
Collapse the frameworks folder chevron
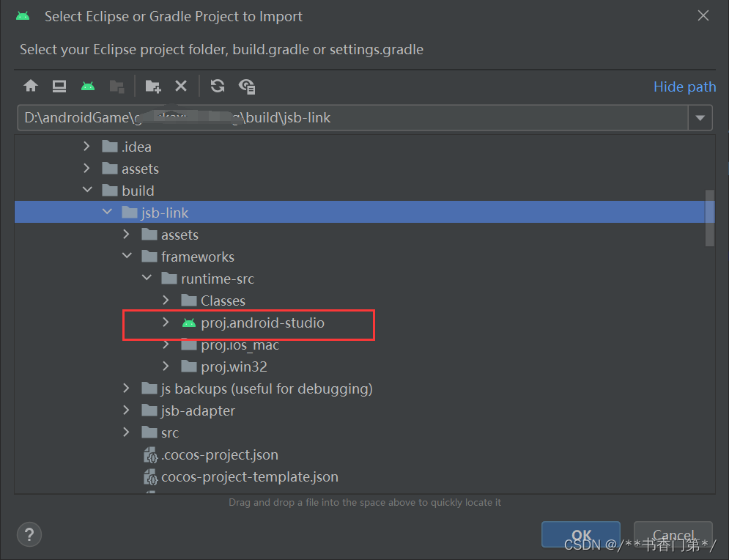[127, 256]
